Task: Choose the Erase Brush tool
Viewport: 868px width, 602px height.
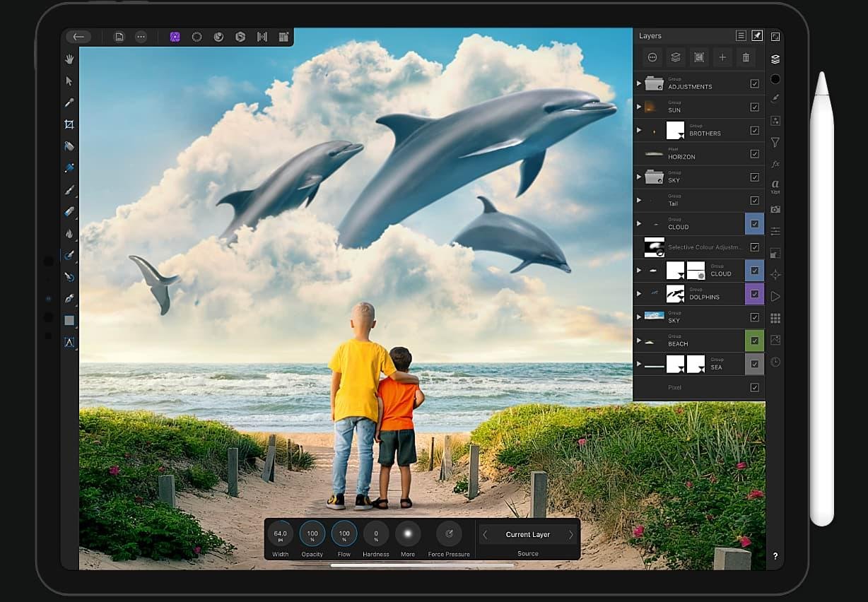Action: (x=69, y=211)
